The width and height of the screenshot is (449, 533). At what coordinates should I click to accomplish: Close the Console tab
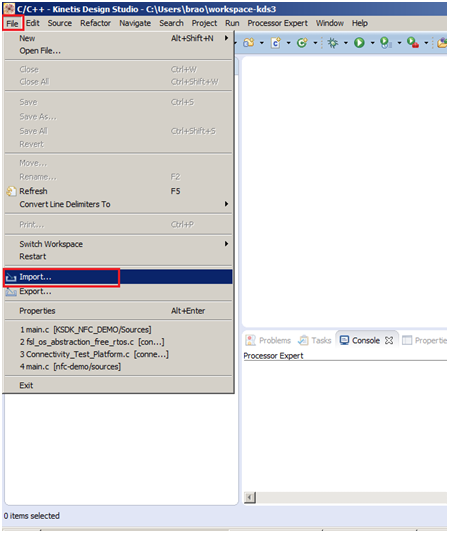(x=389, y=340)
